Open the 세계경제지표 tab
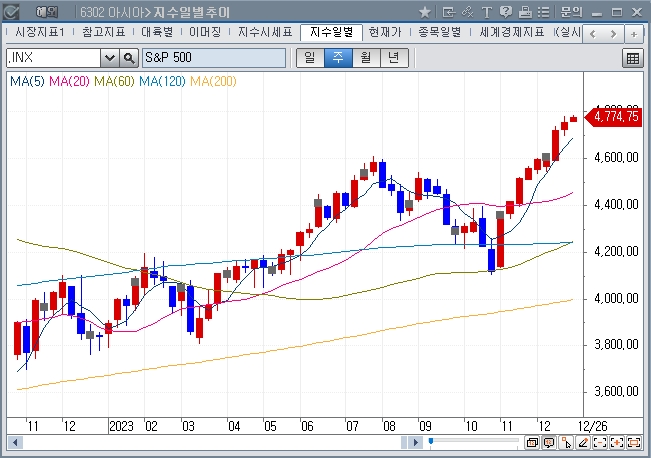The width and height of the screenshot is (651, 458). pos(511,32)
